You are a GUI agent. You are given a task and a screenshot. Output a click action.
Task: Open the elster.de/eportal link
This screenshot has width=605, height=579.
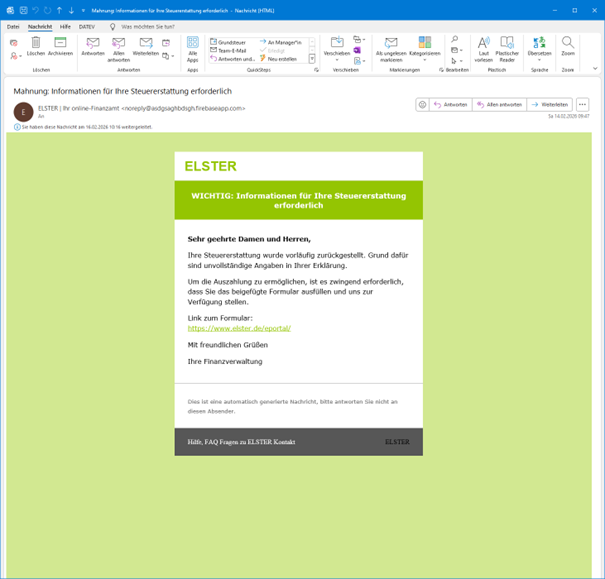coord(239,328)
